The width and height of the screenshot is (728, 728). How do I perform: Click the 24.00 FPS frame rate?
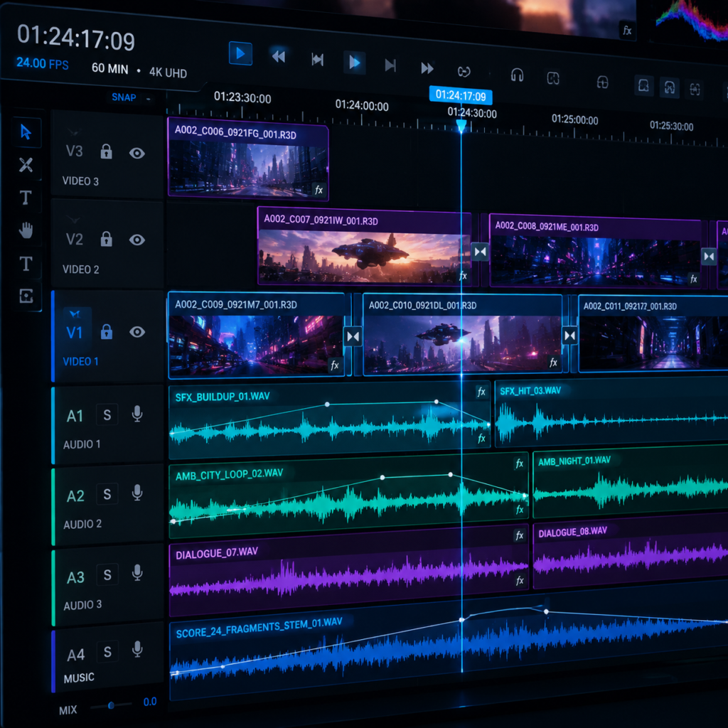click(42, 63)
